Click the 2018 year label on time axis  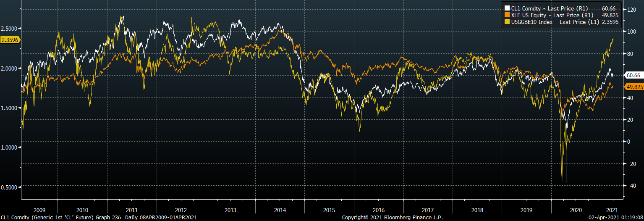tap(477, 210)
